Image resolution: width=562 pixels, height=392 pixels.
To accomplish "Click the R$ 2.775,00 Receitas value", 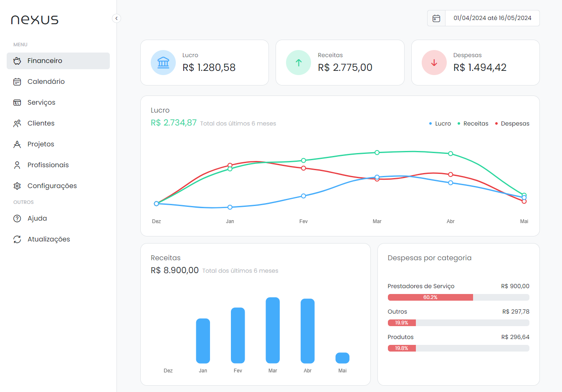I will (x=345, y=68).
